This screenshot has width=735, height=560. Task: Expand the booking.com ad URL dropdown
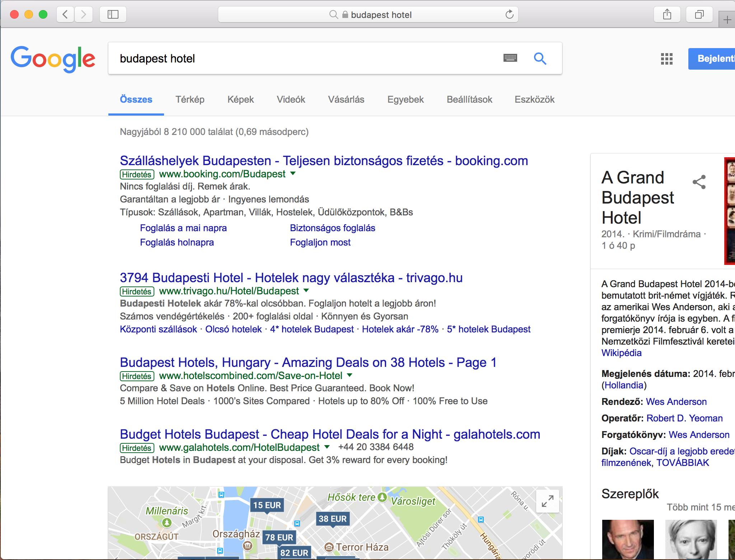(293, 174)
